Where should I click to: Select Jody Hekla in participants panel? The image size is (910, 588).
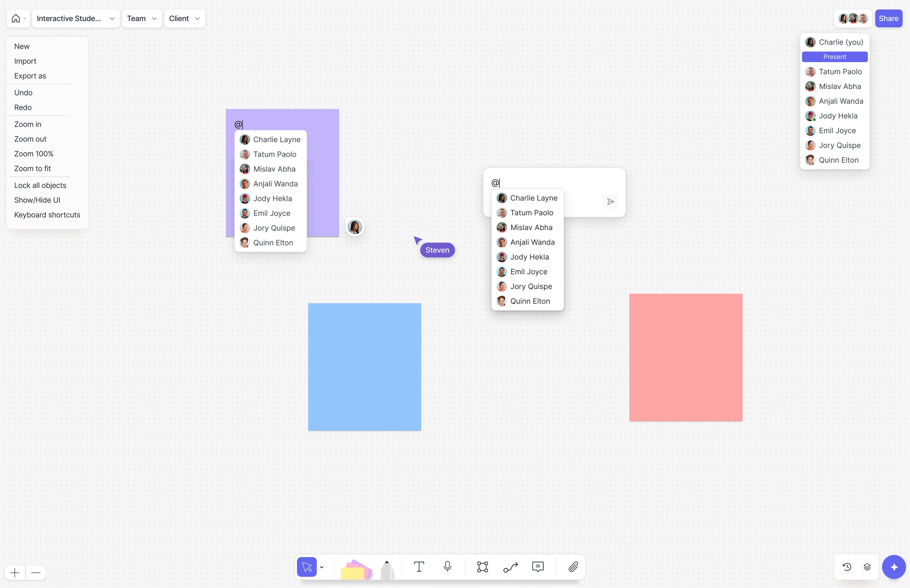click(x=835, y=116)
